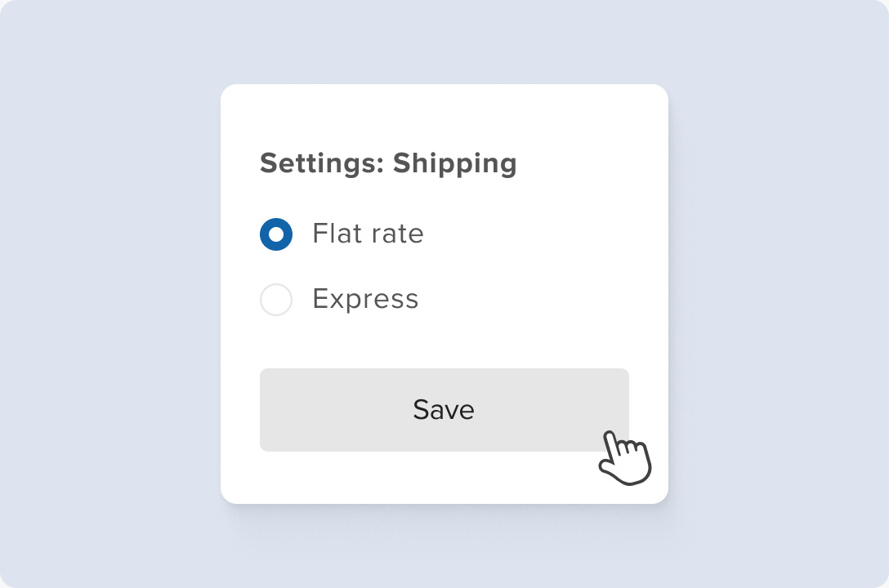Click the Save button
The width and height of the screenshot is (889, 588).
click(x=444, y=409)
